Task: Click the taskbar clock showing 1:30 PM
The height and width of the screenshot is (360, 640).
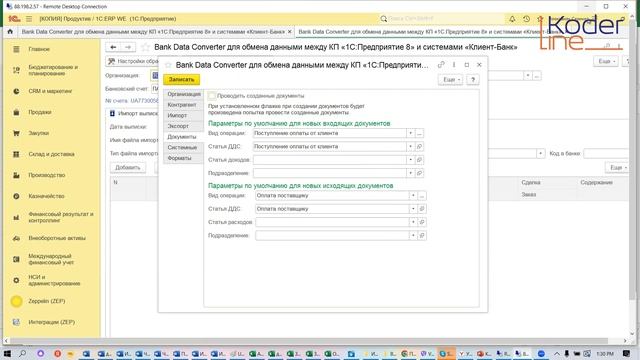Action: point(604,353)
